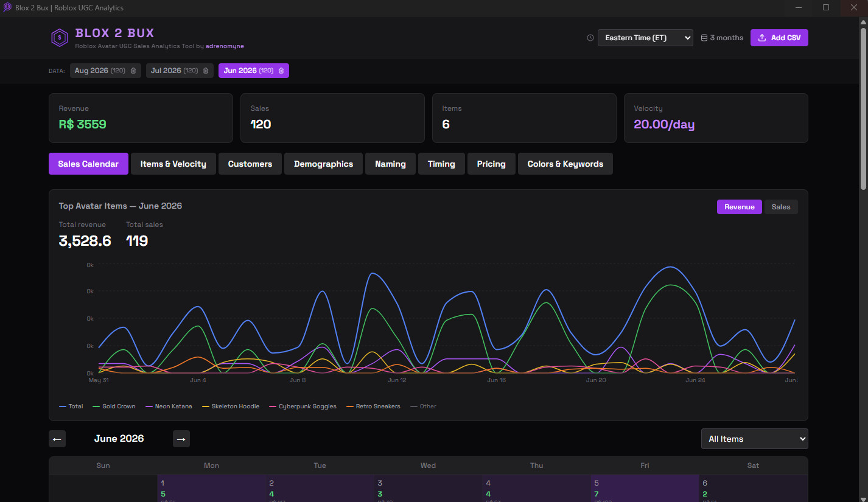Click the app icon in the title bar
This screenshot has height=502, width=868.
click(x=7, y=7)
